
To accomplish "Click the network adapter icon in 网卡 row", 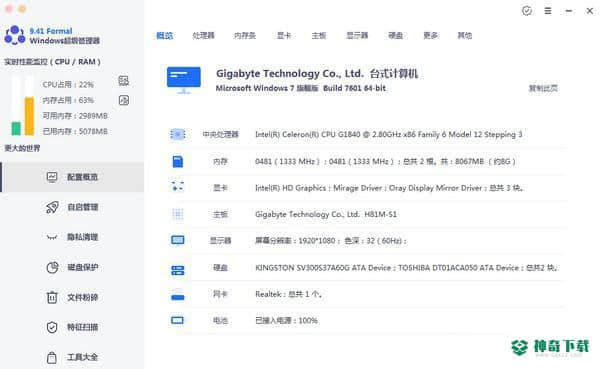I will [x=178, y=295].
